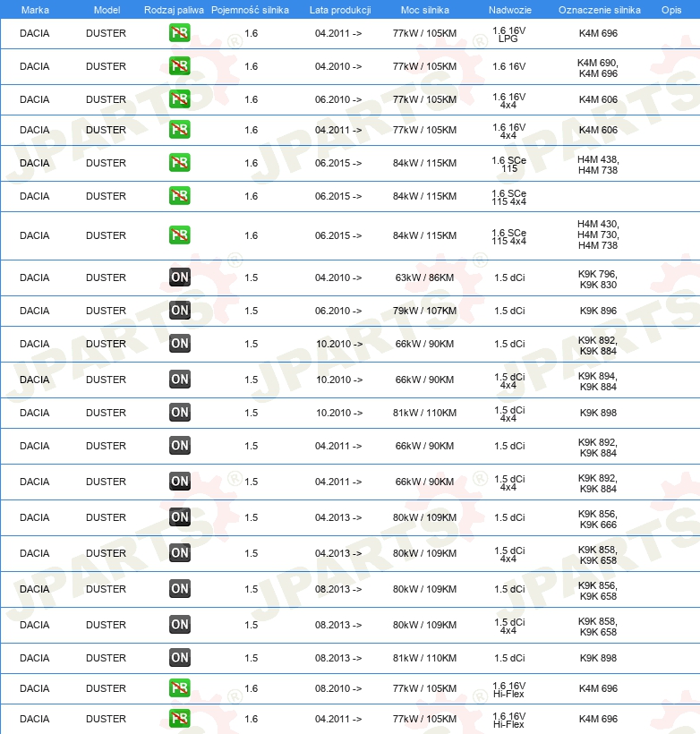This screenshot has width=700, height=734.
Task: Click the '1.6 16V LPG' body cell
Action: 509,35
